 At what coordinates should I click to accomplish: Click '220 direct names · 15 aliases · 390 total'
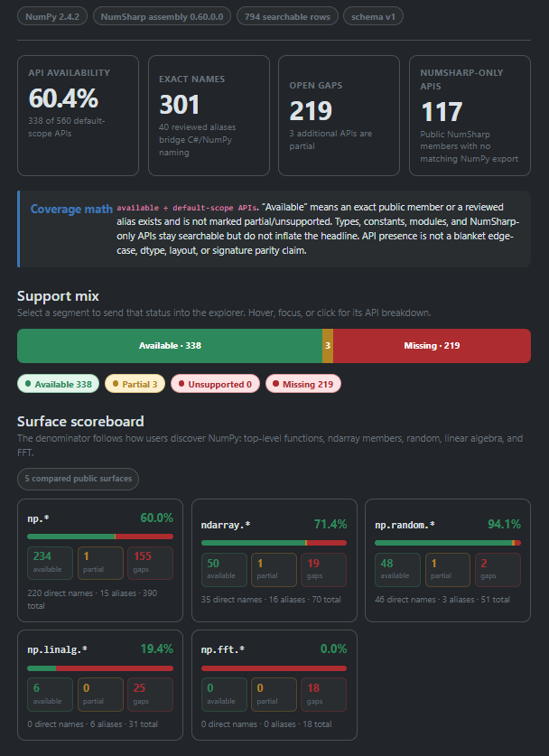(x=92, y=600)
